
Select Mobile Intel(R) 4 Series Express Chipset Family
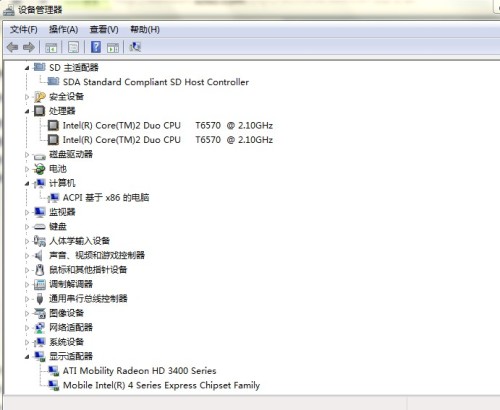161,385
